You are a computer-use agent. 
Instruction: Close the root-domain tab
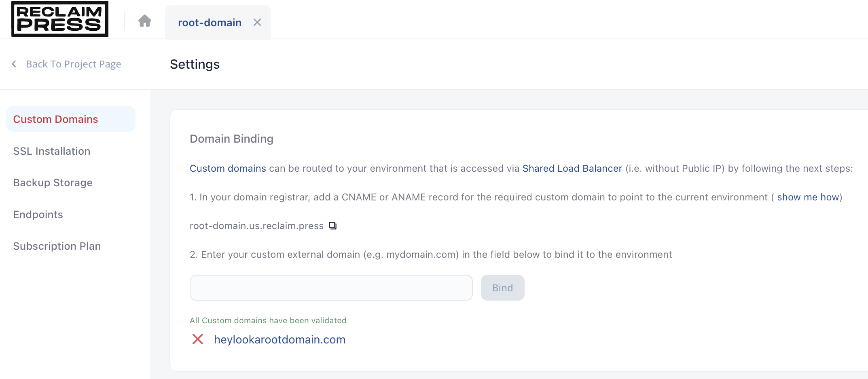pos(257,22)
